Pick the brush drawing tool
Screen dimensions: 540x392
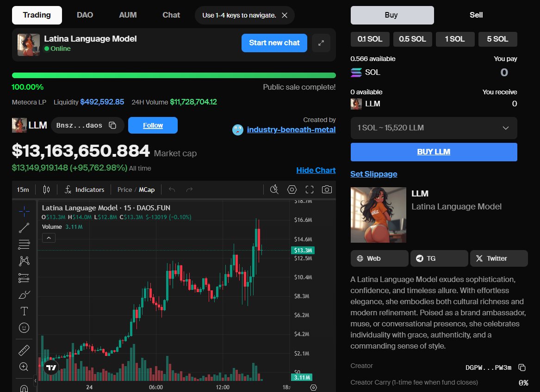(x=24, y=294)
